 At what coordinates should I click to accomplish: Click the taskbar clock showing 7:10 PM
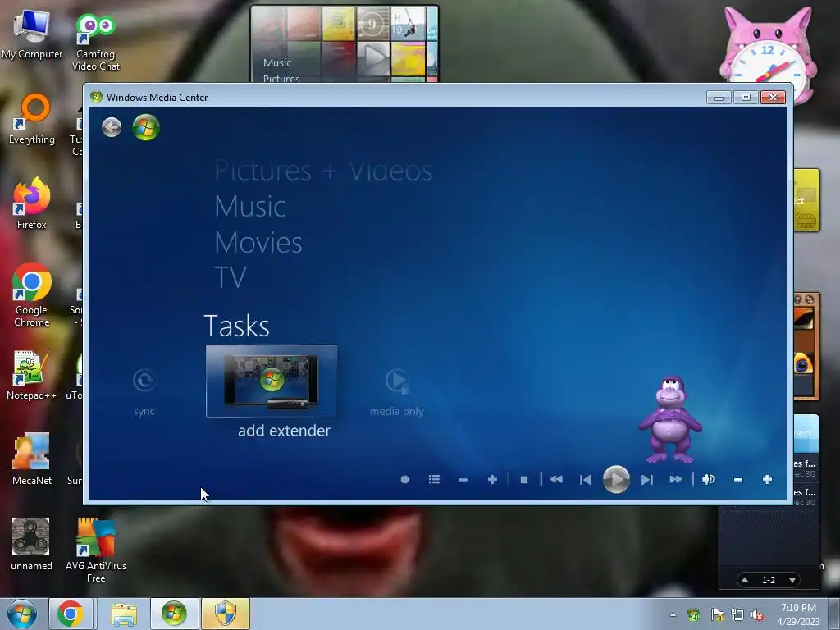click(x=799, y=614)
